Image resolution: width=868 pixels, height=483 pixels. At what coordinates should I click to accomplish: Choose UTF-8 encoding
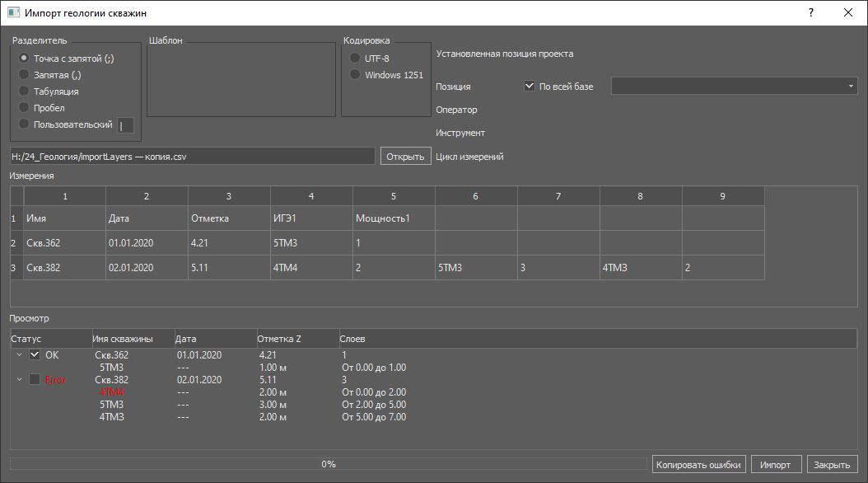coord(355,59)
